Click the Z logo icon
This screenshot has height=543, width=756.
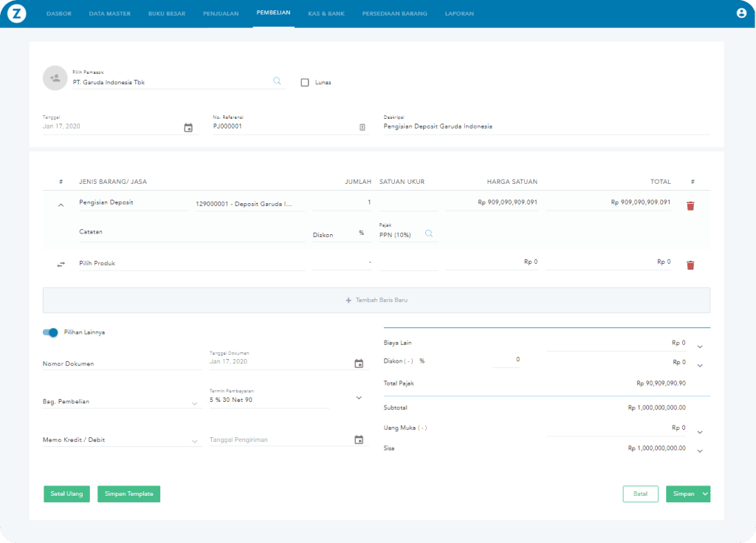(16, 13)
